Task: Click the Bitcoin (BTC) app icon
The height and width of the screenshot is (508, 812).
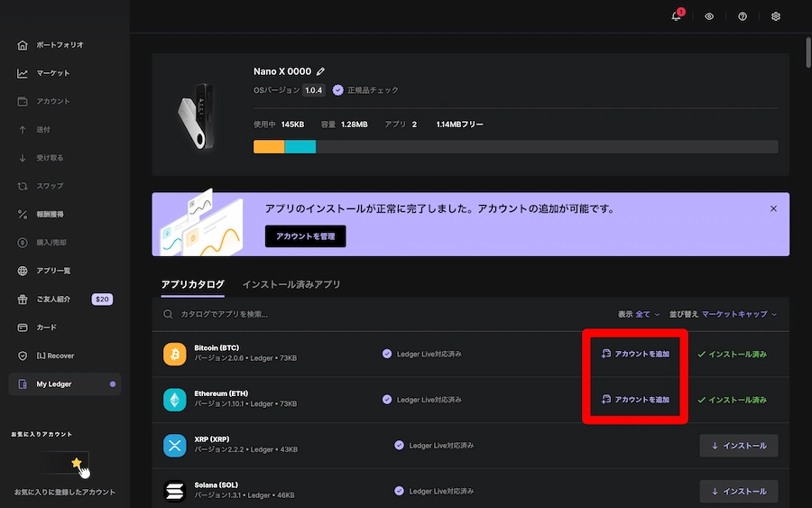Action: pyautogui.click(x=175, y=354)
